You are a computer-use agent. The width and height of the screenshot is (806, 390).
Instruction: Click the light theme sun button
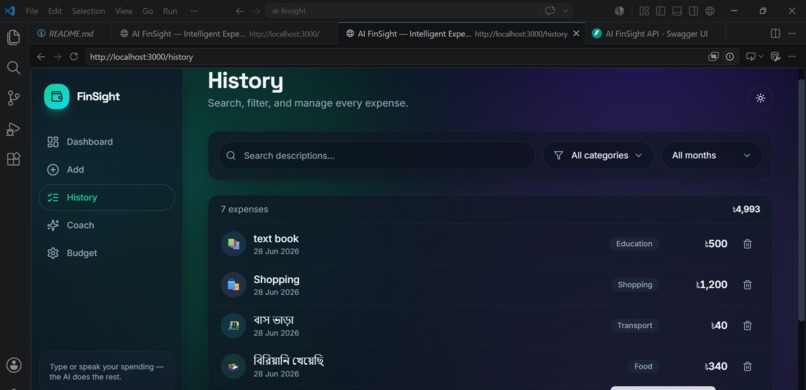(x=760, y=98)
